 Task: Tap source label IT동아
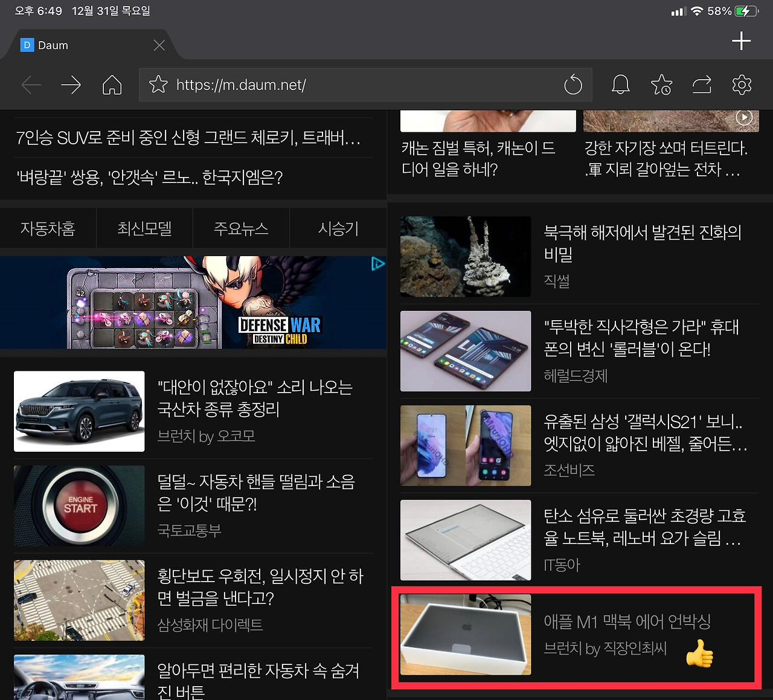[562, 565]
